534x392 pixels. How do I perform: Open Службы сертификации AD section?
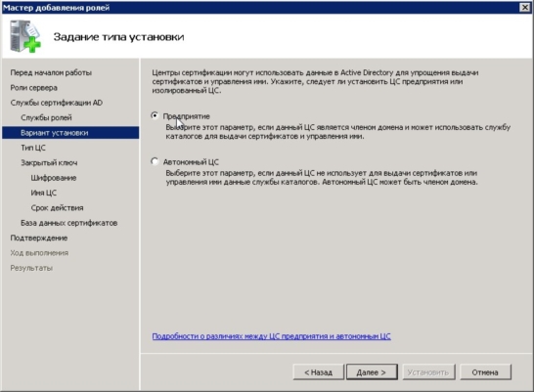tap(57, 103)
